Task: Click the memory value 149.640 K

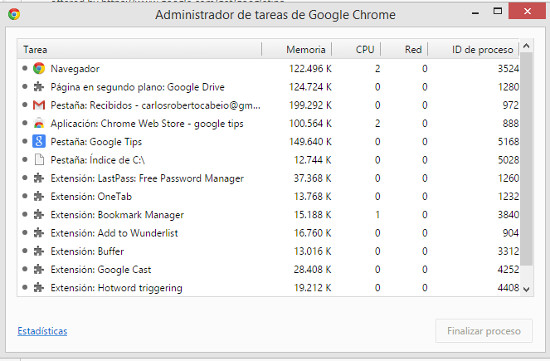Action: pyautogui.click(x=310, y=141)
